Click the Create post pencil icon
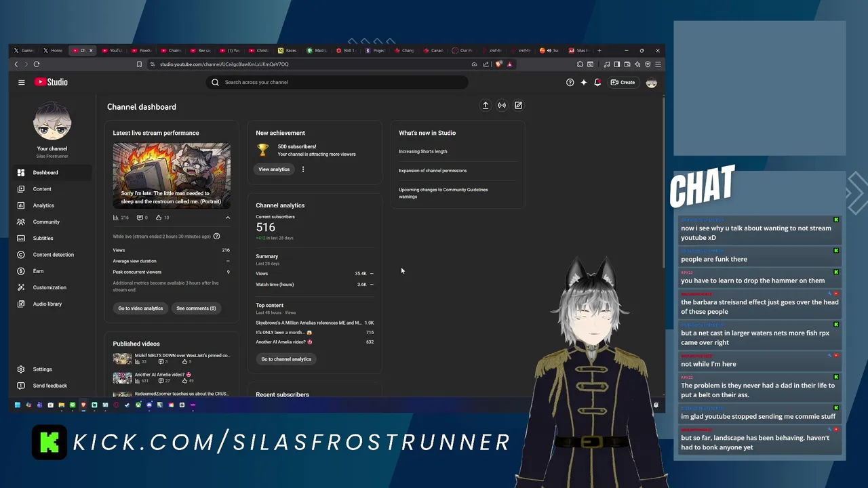This screenshot has height=488, width=868. click(518, 106)
